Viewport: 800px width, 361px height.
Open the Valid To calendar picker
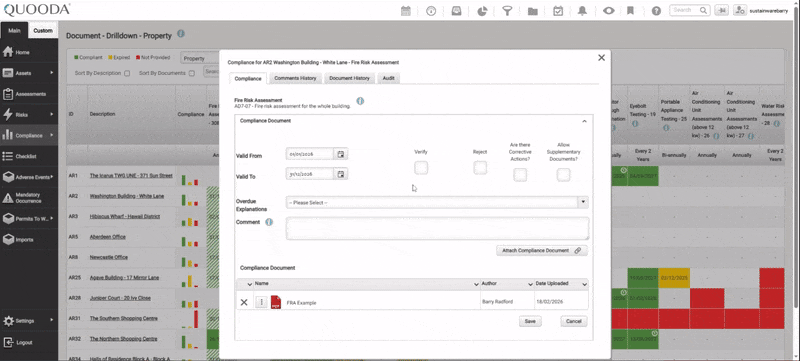point(341,174)
